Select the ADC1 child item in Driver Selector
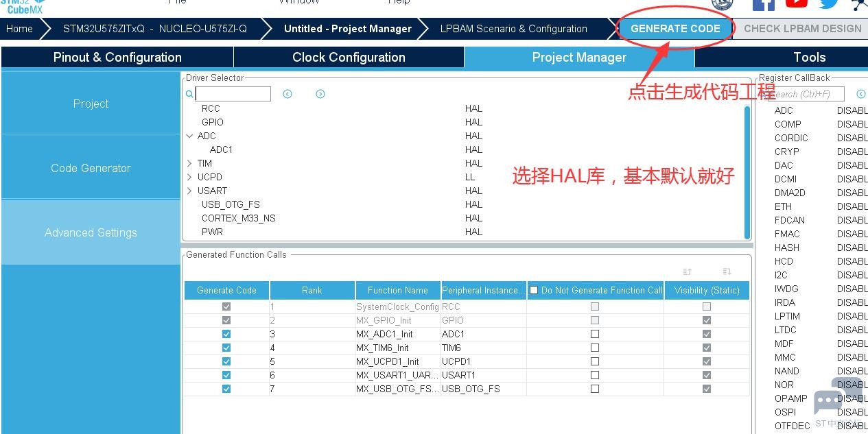Image resolution: width=868 pixels, height=434 pixels. [221, 149]
